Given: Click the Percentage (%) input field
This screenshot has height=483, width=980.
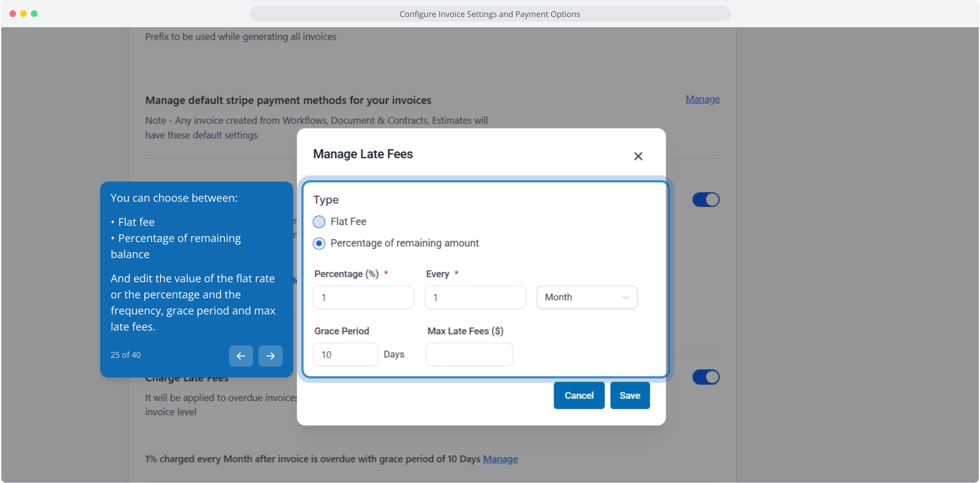Looking at the screenshot, I should pyautogui.click(x=363, y=297).
